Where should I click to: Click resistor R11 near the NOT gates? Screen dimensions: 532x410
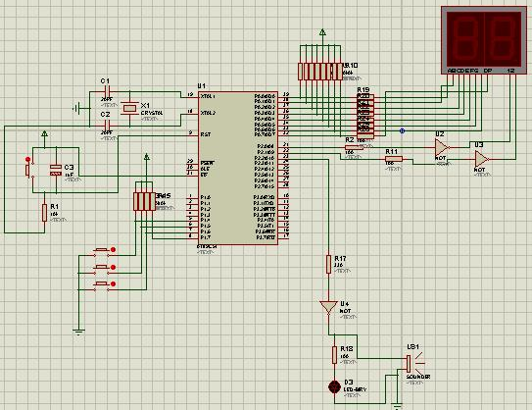coord(394,159)
